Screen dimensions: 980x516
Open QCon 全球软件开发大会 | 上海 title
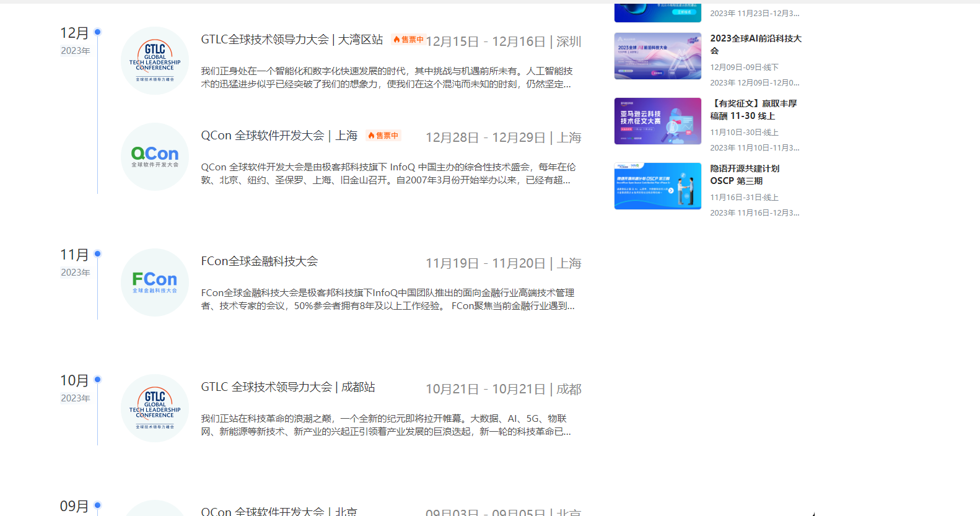[x=279, y=136]
